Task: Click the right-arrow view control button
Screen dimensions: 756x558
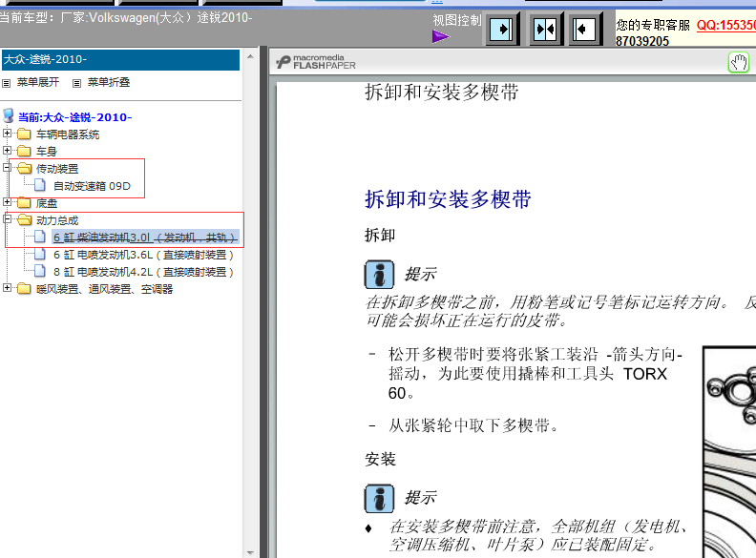Action: [x=502, y=30]
